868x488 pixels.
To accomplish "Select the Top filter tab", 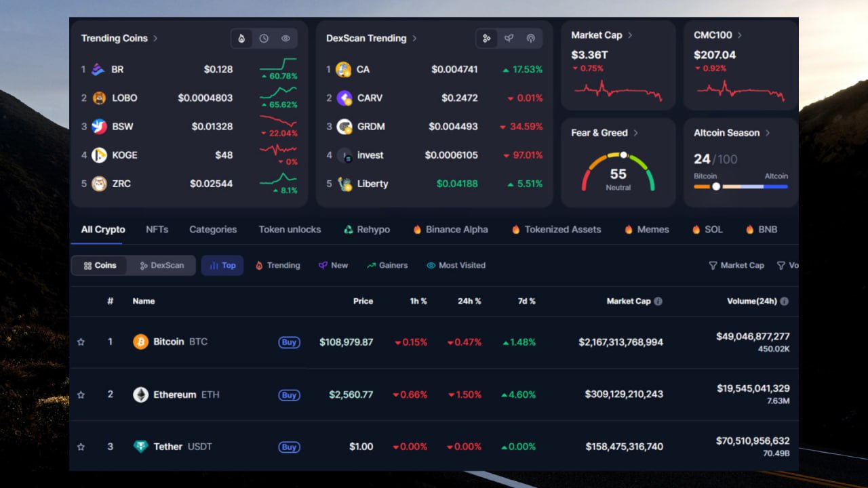I will click(x=222, y=265).
